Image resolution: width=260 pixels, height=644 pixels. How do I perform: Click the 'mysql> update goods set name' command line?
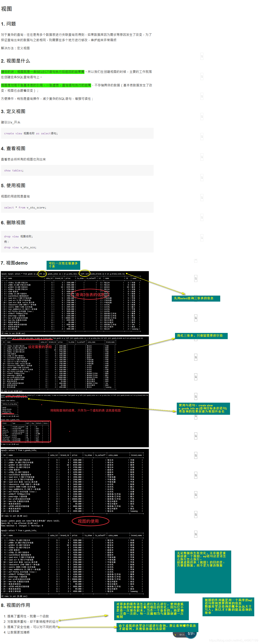30,521
